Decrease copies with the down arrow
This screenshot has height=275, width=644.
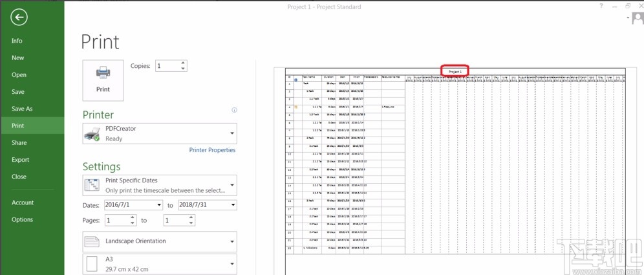183,69
